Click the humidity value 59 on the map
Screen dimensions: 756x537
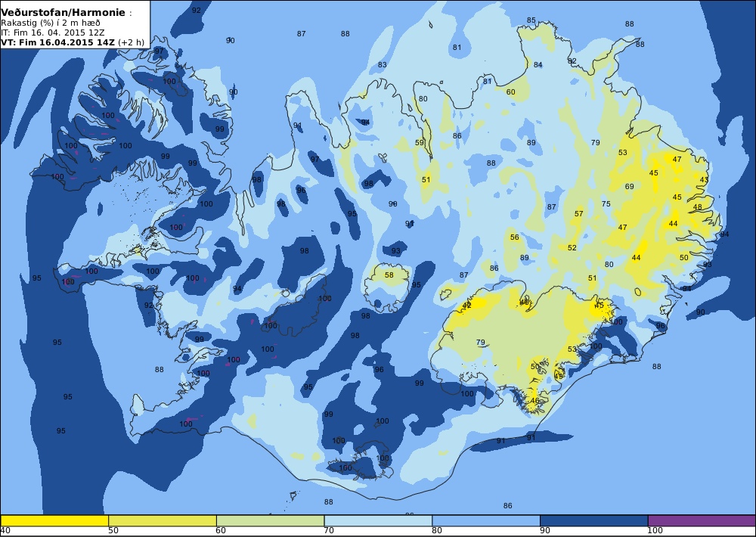[420, 143]
